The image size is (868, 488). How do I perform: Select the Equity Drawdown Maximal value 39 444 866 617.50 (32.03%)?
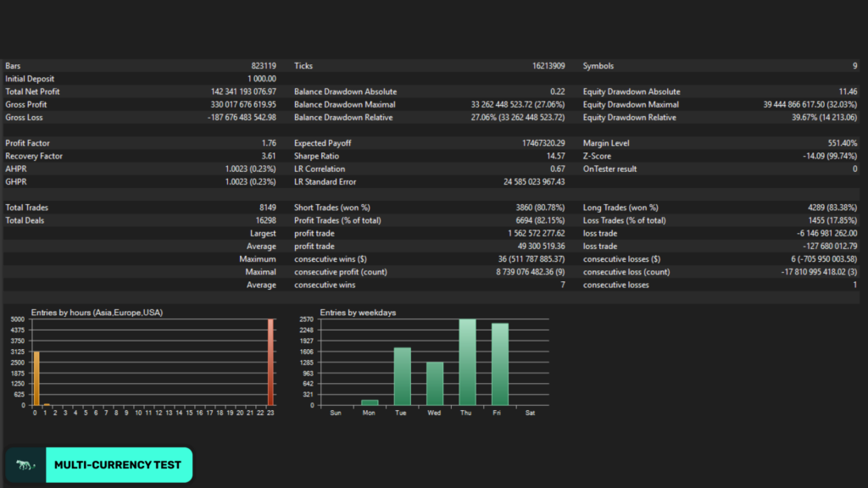tap(810, 104)
